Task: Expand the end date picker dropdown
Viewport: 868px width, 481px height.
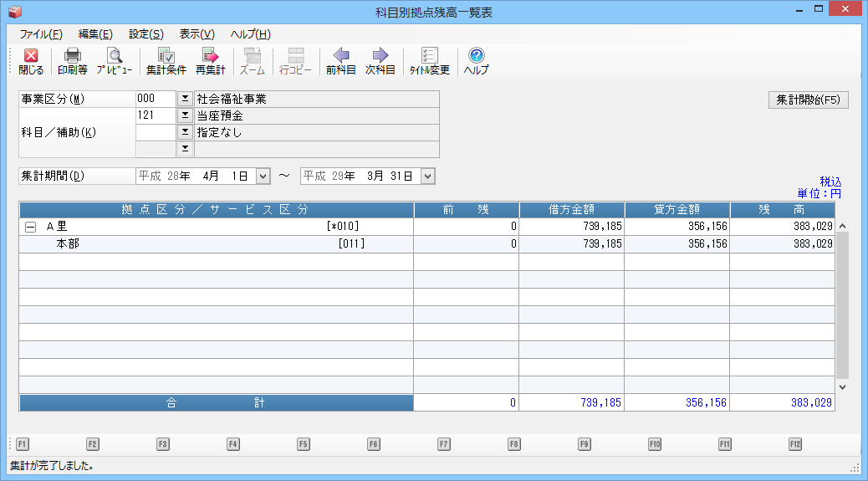Action: pos(428,177)
